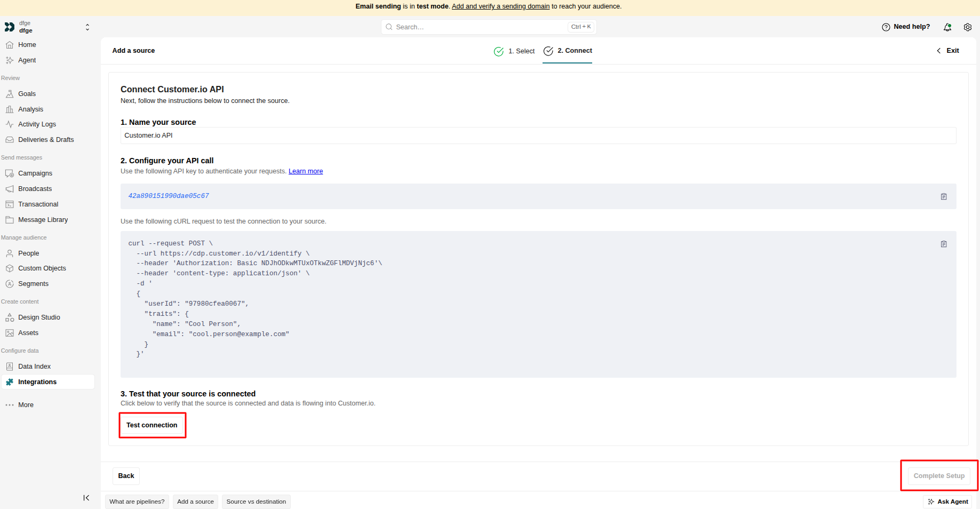This screenshot has width=980, height=509.
Task: Click the Analysis chart icon
Action: coord(10,109)
